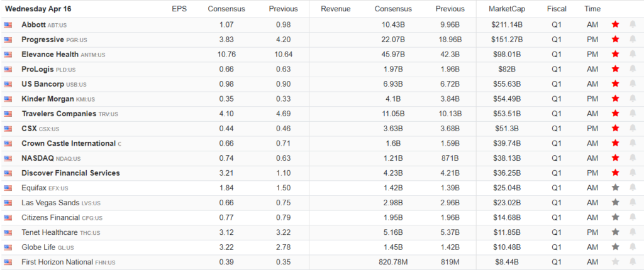Click the bell for First Horizon National
This screenshot has height=270, width=644.
click(633, 262)
